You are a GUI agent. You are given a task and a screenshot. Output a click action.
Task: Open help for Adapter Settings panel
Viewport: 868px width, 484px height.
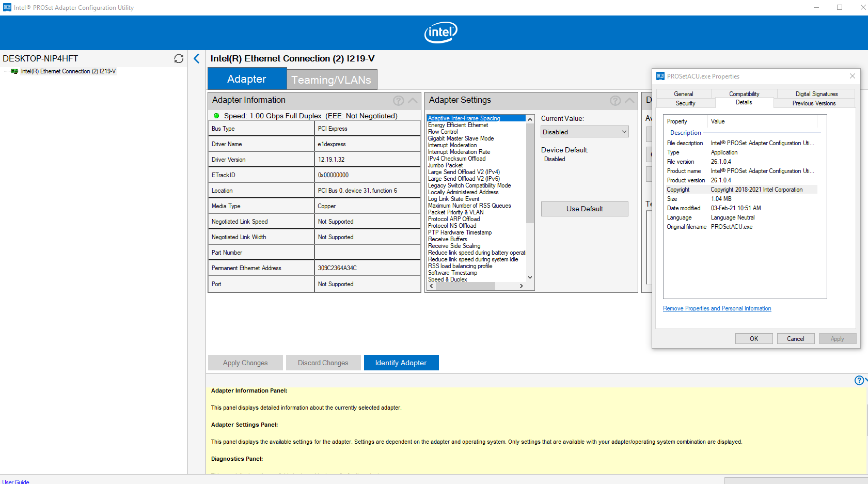(x=615, y=100)
